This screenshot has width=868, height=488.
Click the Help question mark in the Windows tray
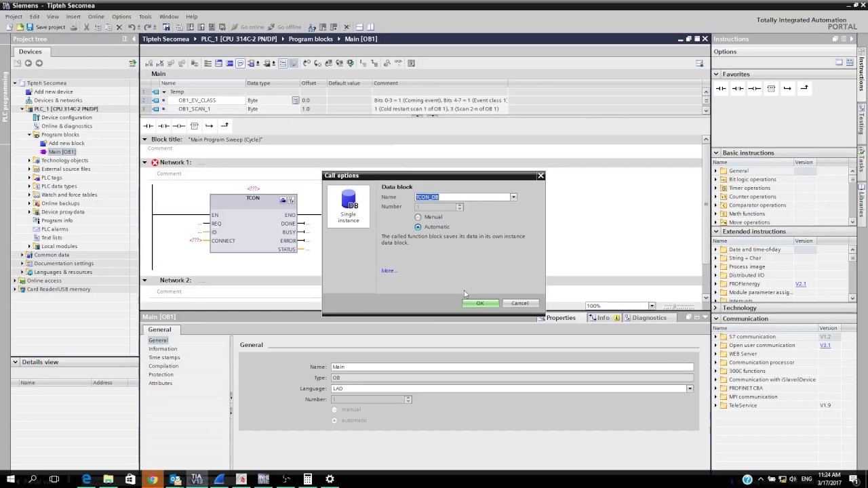pyautogui.click(x=747, y=479)
